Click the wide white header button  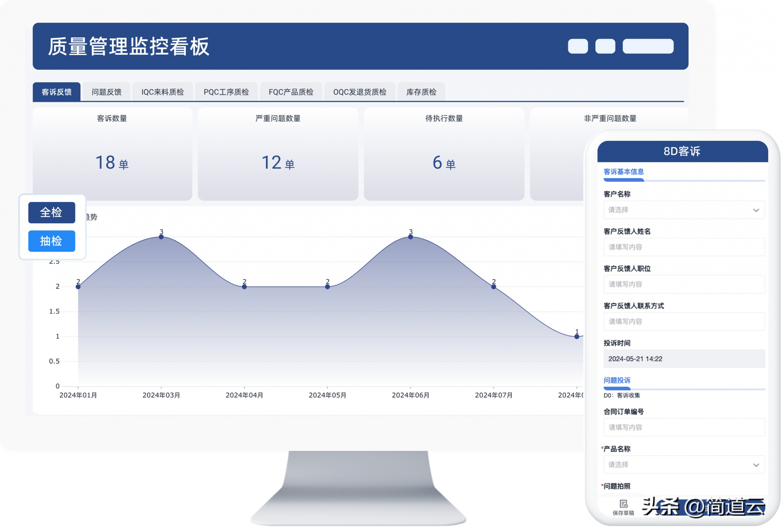pyautogui.click(x=648, y=46)
